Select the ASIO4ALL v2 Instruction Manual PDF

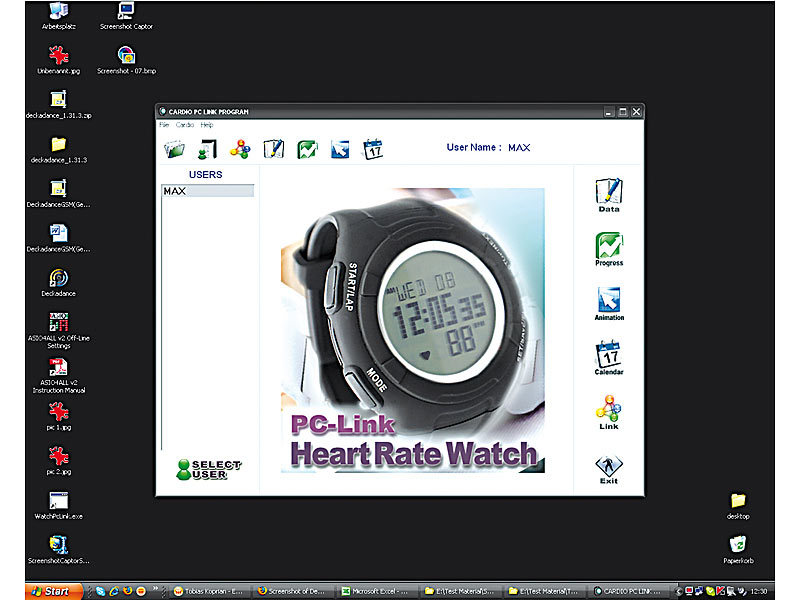point(59,376)
